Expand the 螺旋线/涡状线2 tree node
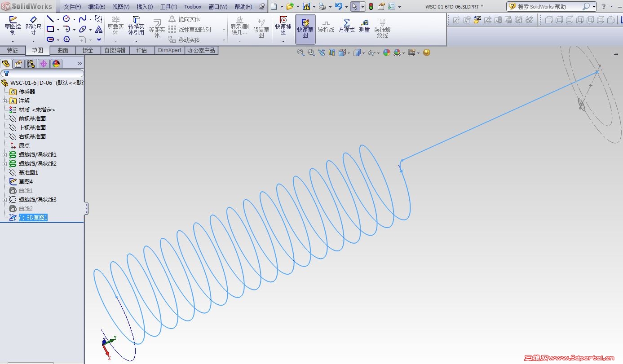This screenshot has height=364, width=623. pyautogui.click(x=5, y=164)
